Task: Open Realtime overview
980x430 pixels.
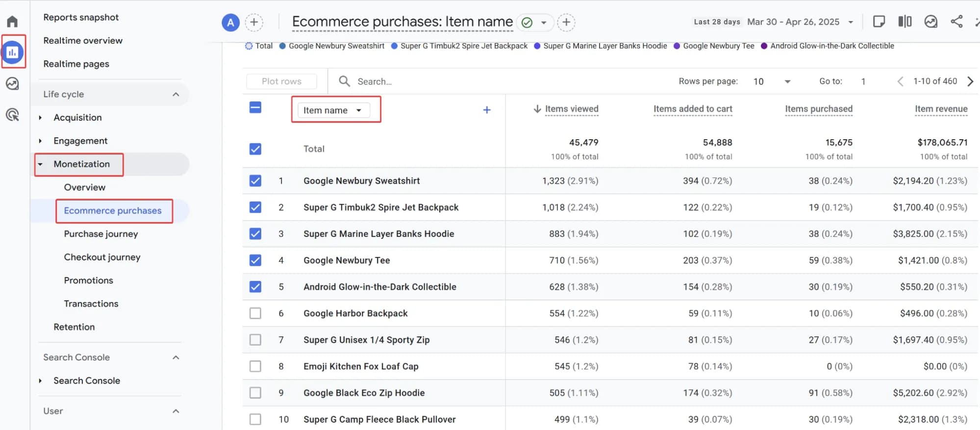Action: point(83,40)
